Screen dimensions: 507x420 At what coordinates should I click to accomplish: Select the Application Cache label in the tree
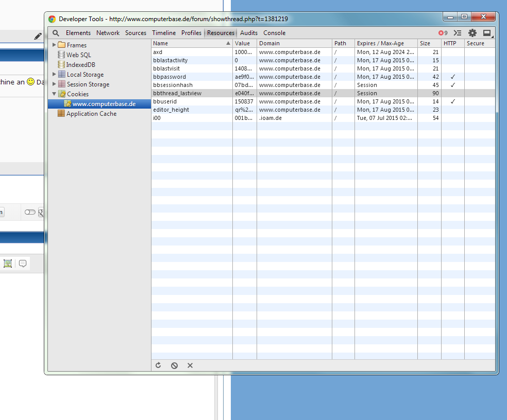point(92,114)
